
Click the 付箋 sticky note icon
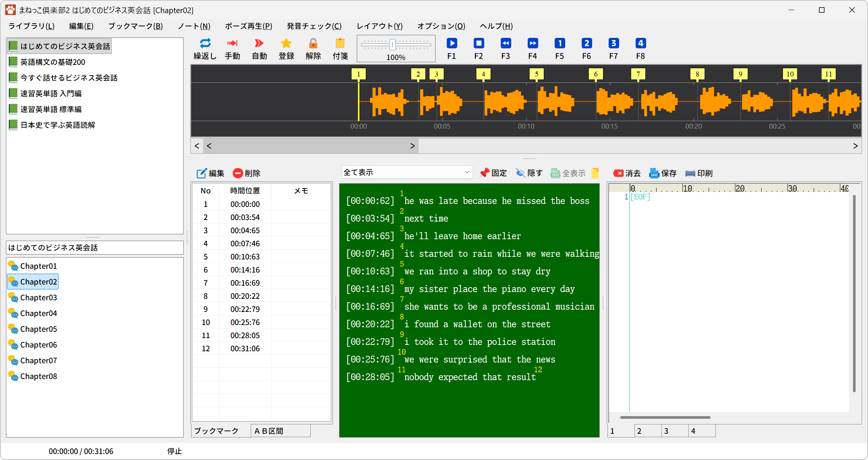340,49
